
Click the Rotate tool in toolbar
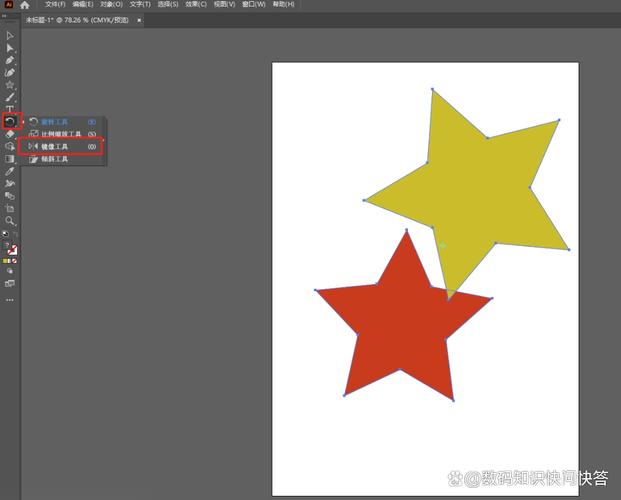(10, 121)
